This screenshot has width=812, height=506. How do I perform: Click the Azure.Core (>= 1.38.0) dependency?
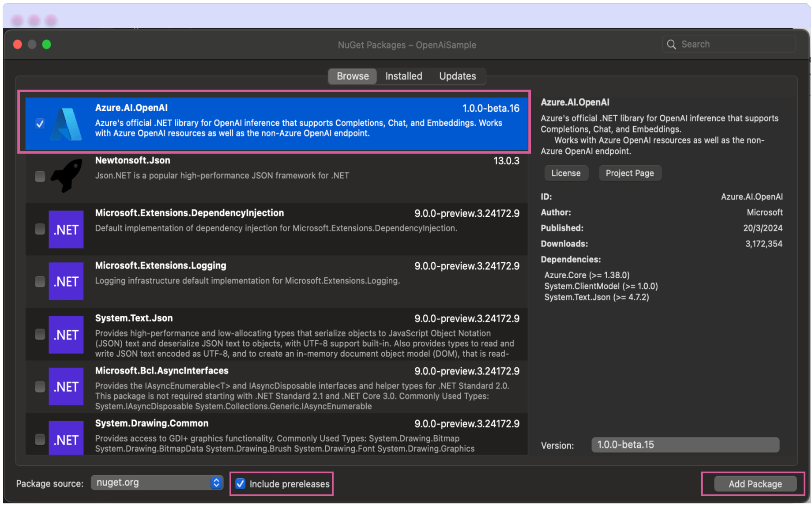click(587, 275)
